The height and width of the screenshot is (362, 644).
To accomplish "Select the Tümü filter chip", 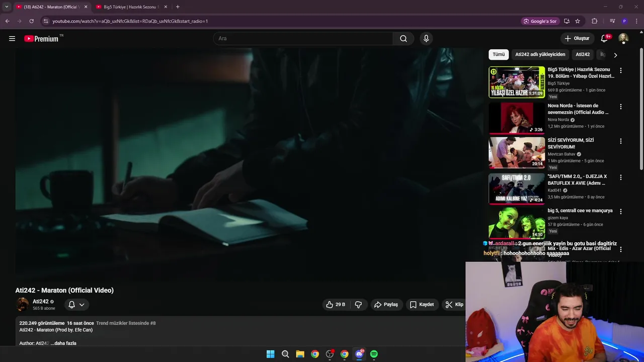I will pos(499,54).
